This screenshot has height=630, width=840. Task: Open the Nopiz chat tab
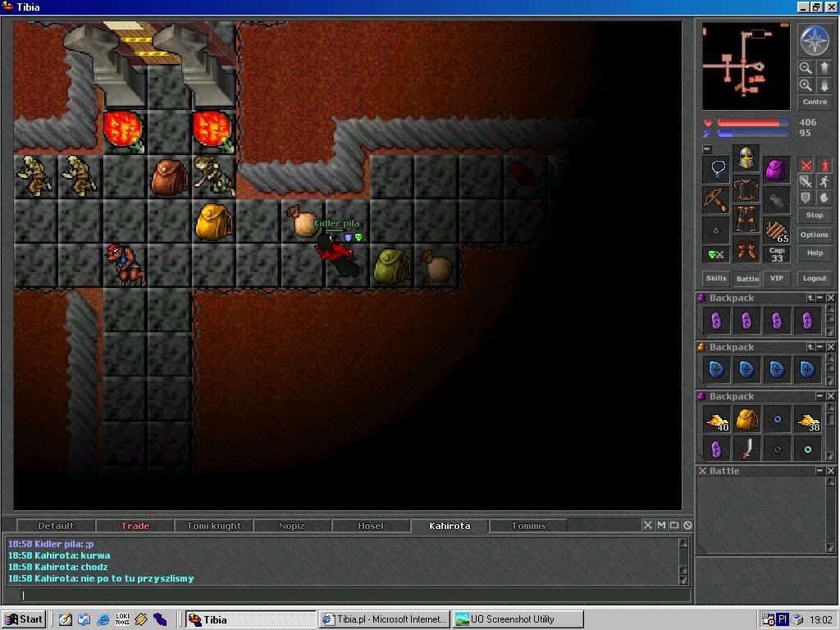pos(292,526)
